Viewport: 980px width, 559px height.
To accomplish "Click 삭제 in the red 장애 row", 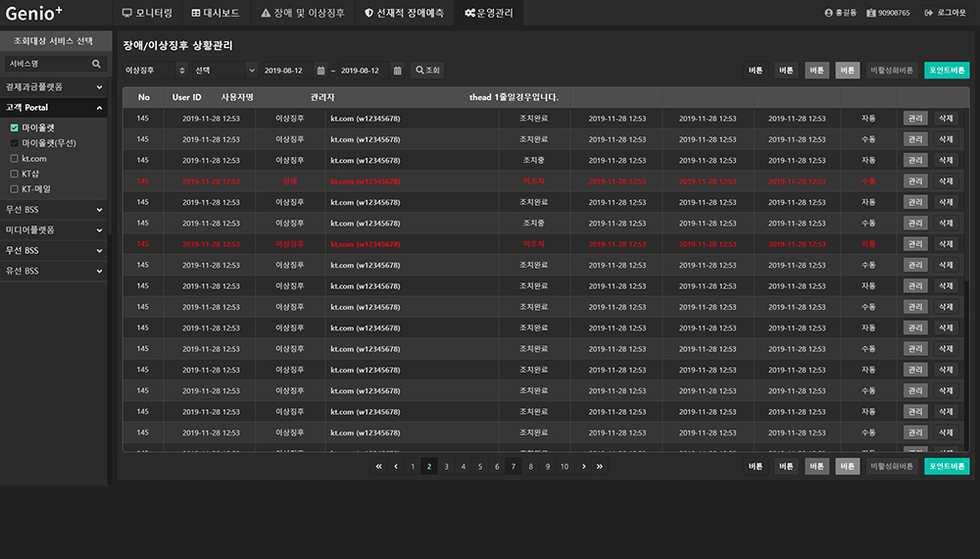I will 947,181.
